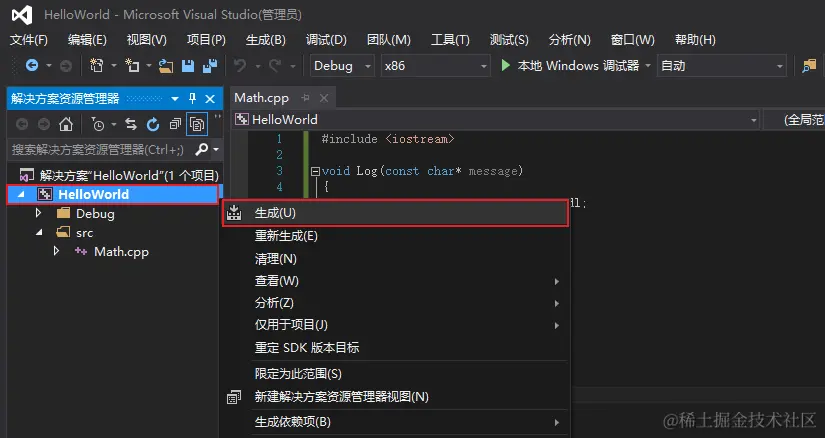
Task: Click the search magnifier in Solution Explorer
Action: pos(202,150)
